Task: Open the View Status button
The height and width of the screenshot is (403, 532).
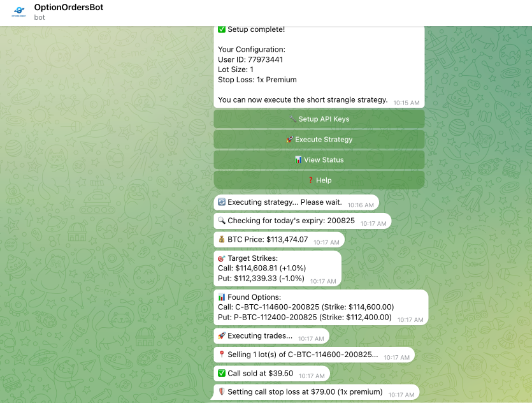Action: [319, 159]
